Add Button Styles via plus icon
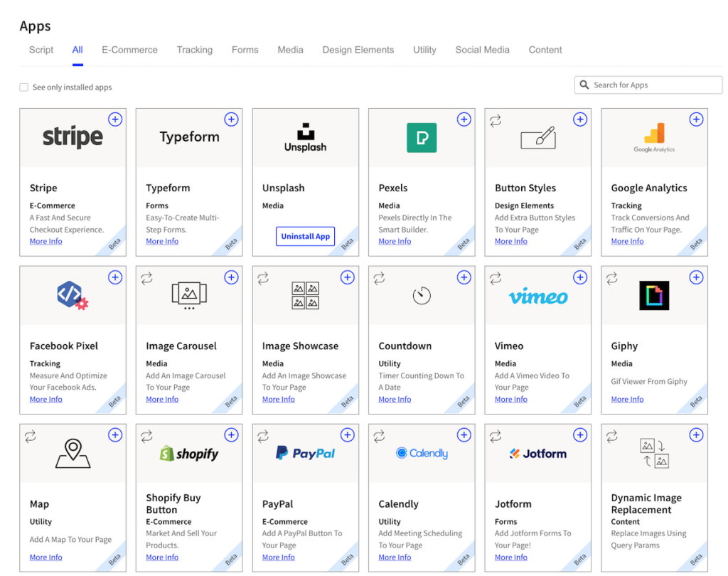This screenshot has width=728, height=576. (x=580, y=119)
